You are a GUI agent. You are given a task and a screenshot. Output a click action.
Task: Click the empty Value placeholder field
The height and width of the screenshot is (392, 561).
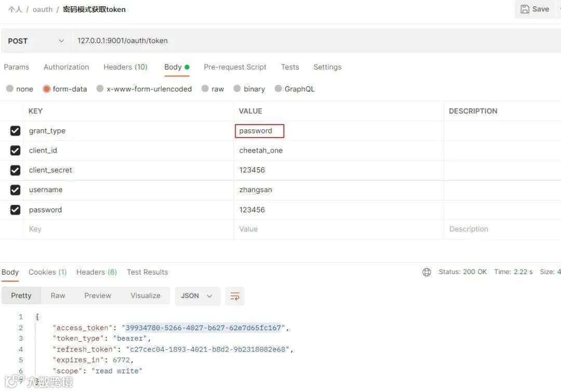[x=339, y=229]
